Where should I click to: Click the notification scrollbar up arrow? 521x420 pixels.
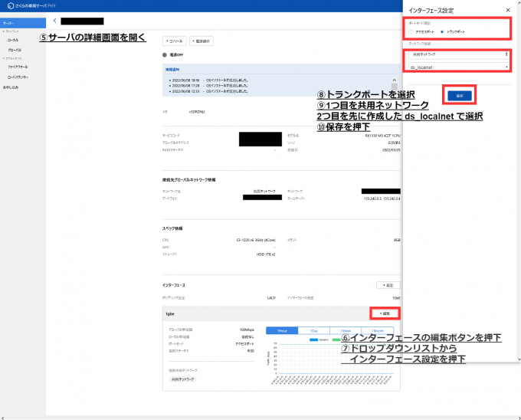pyautogui.click(x=395, y=80)
